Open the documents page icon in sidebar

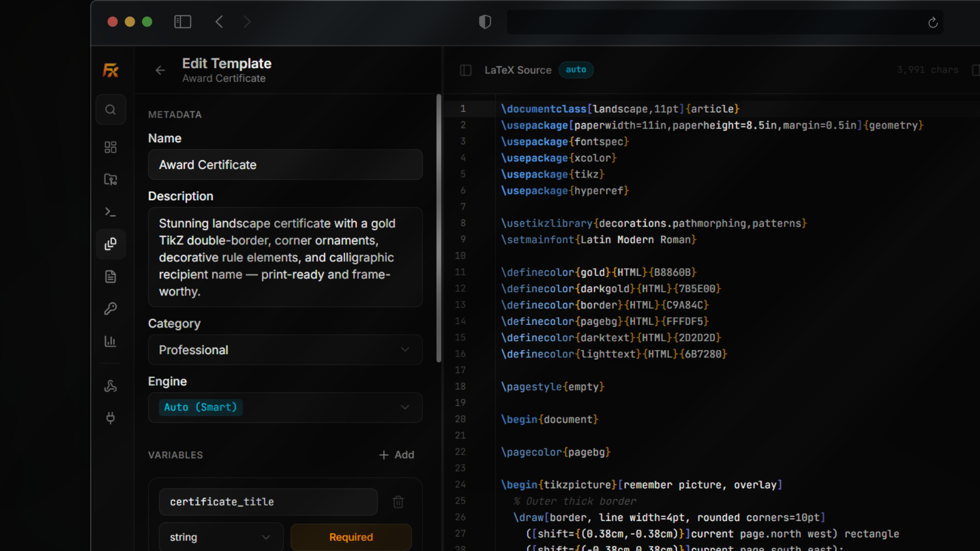tap(110, 277)
